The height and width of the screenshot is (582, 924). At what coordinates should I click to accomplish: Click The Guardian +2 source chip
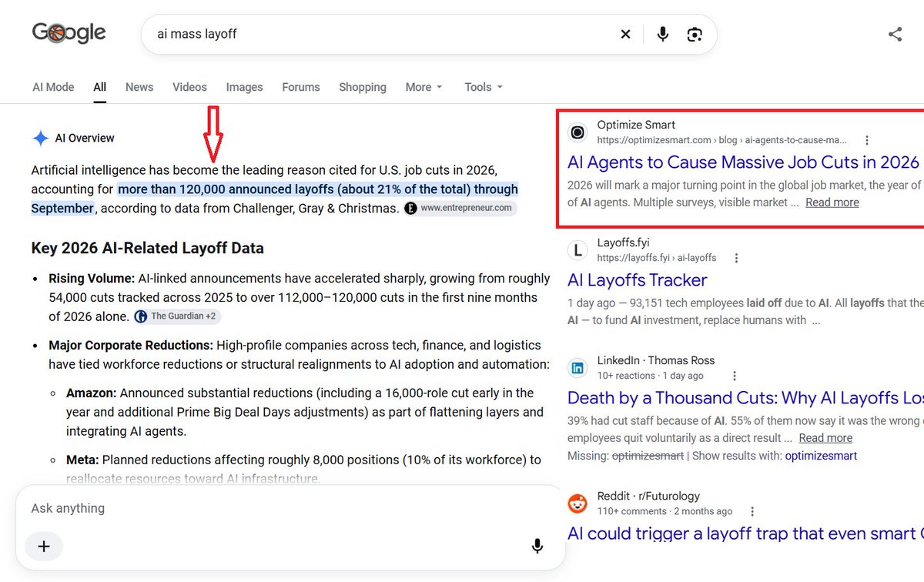point(176,316)
